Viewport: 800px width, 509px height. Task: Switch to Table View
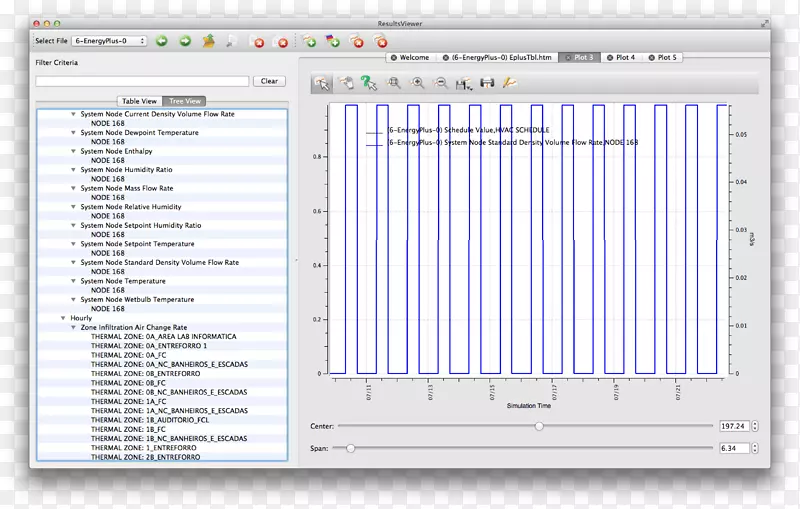[139, 101]
